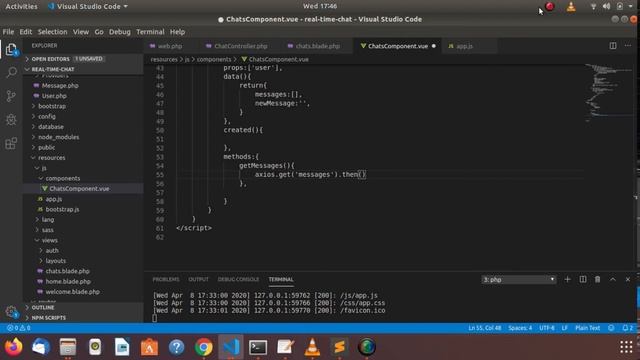Show the Problems panel tab

166,280
